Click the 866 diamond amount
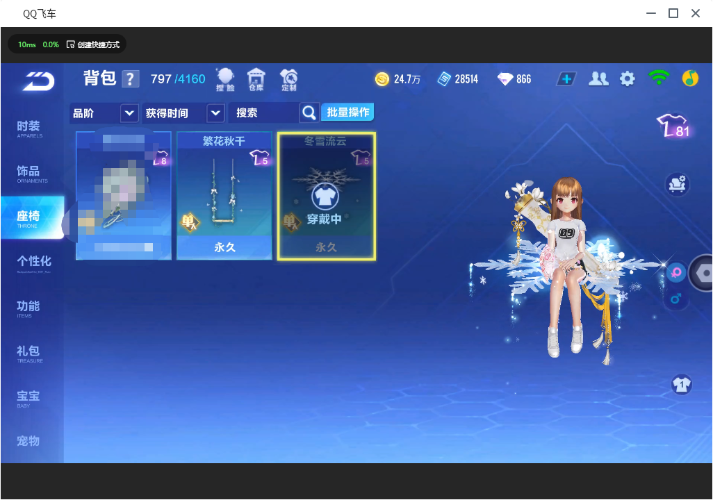Screen dimensions: 713x500 click(523, 79)
